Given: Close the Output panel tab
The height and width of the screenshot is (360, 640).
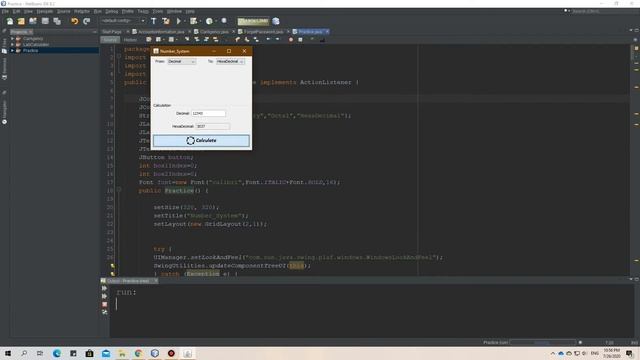Looking at the screenshot, I should point(156,281).
